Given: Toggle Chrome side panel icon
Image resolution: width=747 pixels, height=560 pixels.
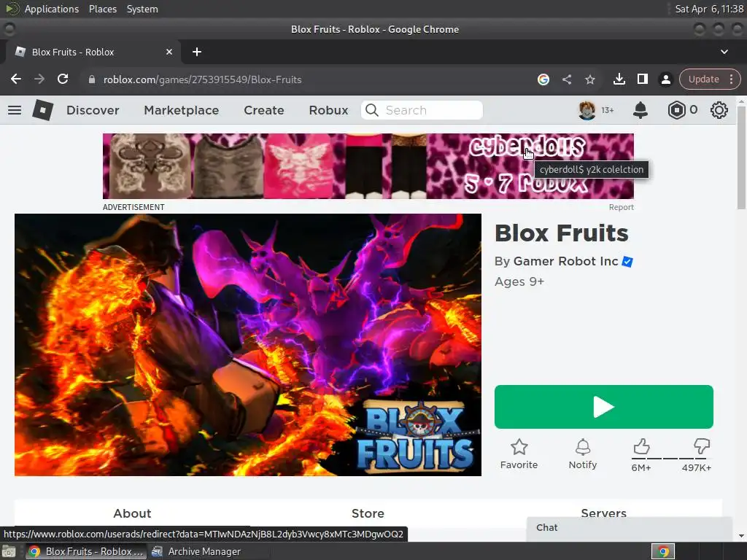Looking at the screenshot, I should 642,79.
